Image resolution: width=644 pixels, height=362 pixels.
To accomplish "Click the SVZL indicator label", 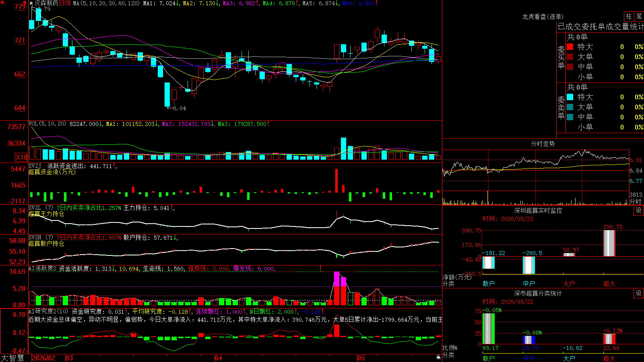I will click(x=35, y=208).
